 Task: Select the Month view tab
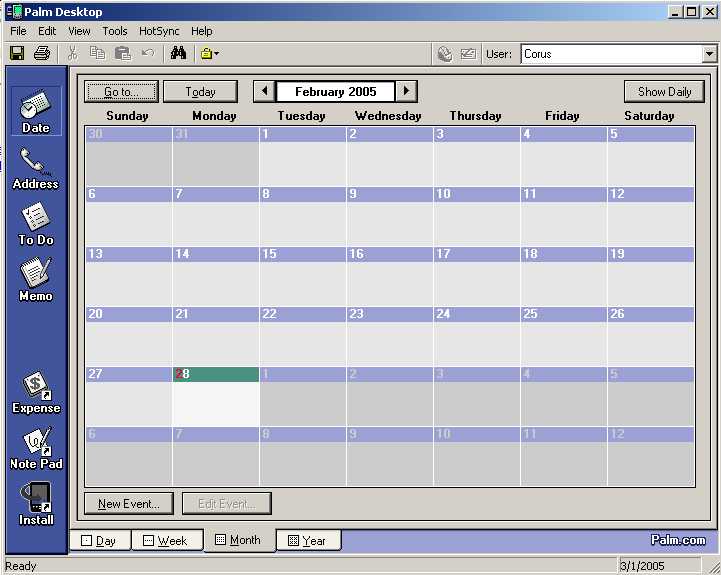point(239,540)
